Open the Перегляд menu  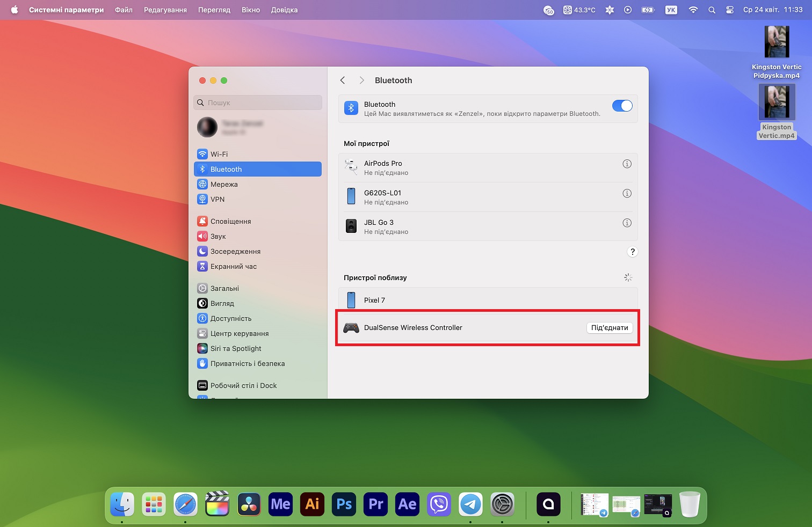[214, 10]
